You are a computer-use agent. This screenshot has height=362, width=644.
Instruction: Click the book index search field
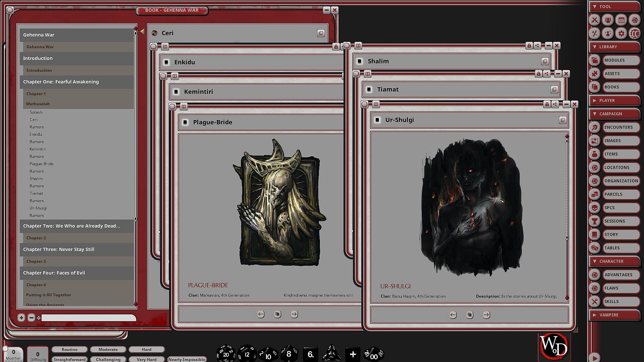pyautogui.click(x=89, y=318)
